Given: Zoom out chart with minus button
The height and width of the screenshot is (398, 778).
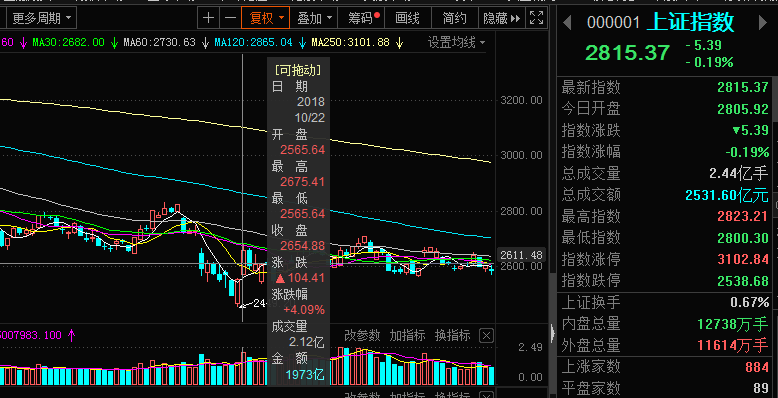Looking at the screenshot, I should click(x=230, y=19).
